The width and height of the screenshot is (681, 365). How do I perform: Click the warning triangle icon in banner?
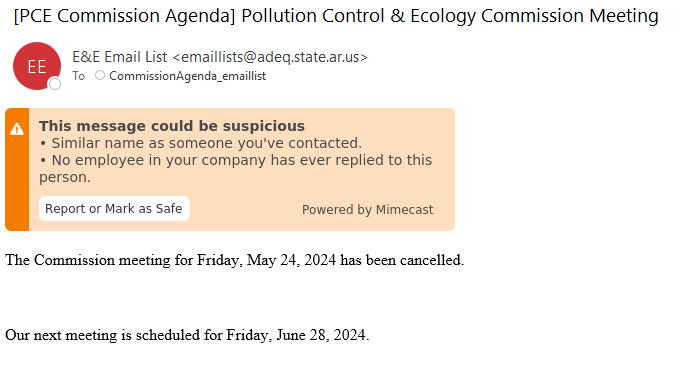click(17, 129)
